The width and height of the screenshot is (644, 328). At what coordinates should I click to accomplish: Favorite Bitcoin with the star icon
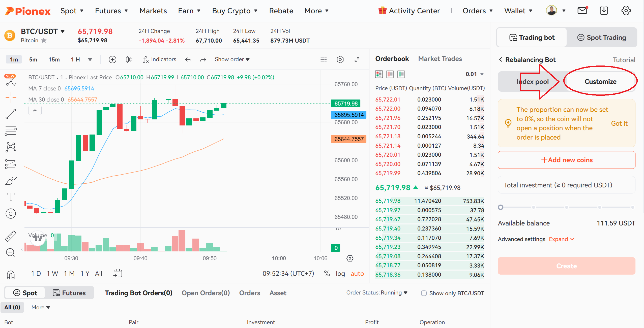[44, 40]
